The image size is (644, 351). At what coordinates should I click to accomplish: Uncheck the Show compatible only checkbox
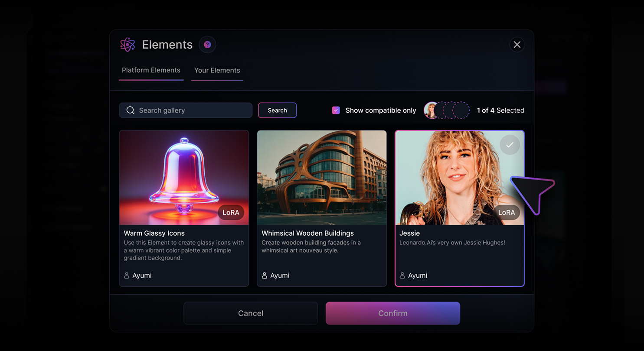[x=336, y=110]
